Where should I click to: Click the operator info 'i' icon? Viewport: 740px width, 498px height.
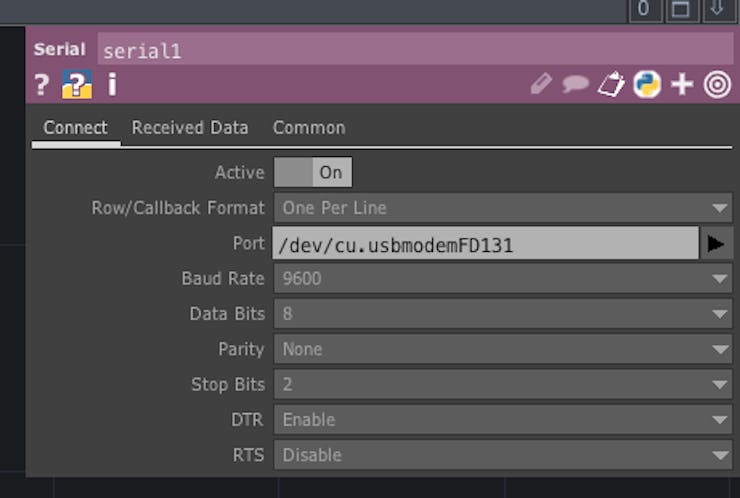pyautogui.click(x=112, y=85)
